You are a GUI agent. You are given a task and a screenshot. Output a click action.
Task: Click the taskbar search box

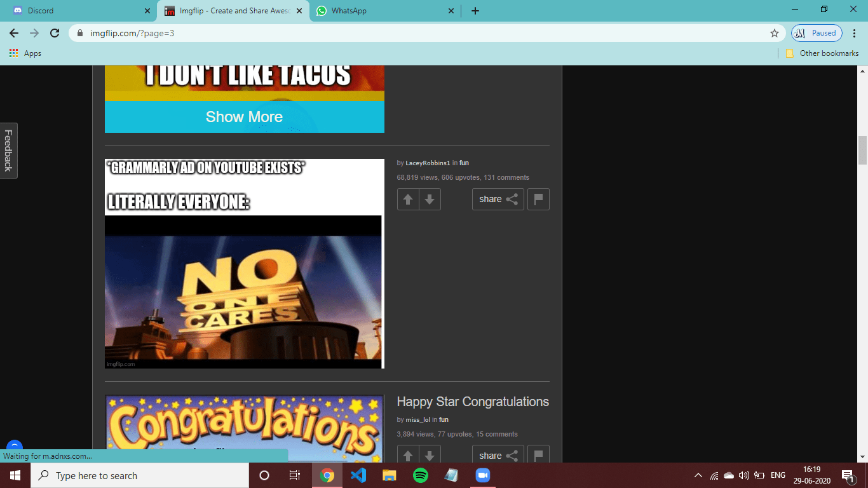coord(140,475)
